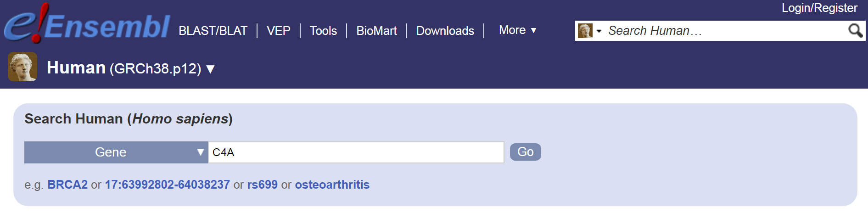Image resolution: width=868 pixels, height=213 pixels.
Task: Click the BRCA2 example link
Action: pyautogui.click(x=67, y=185)
